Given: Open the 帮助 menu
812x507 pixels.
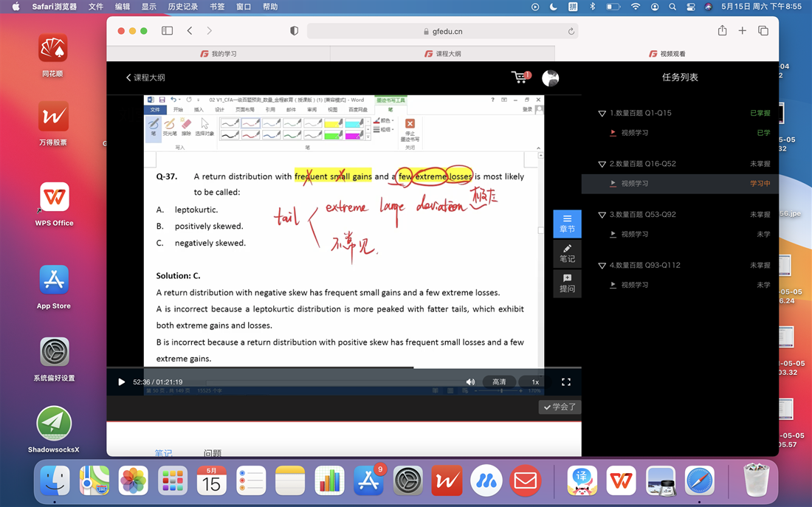Looking at the screenshot, I should 270,7.
